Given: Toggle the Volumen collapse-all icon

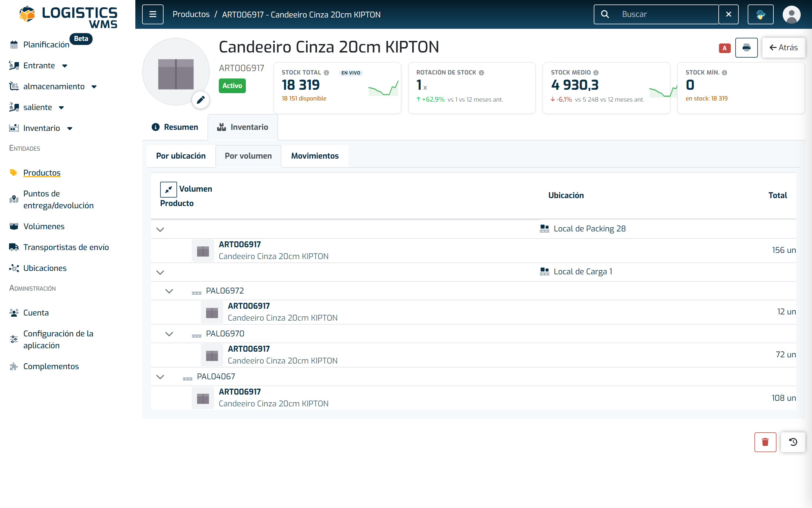Looking at the screenshot, I should click(168, 189).
